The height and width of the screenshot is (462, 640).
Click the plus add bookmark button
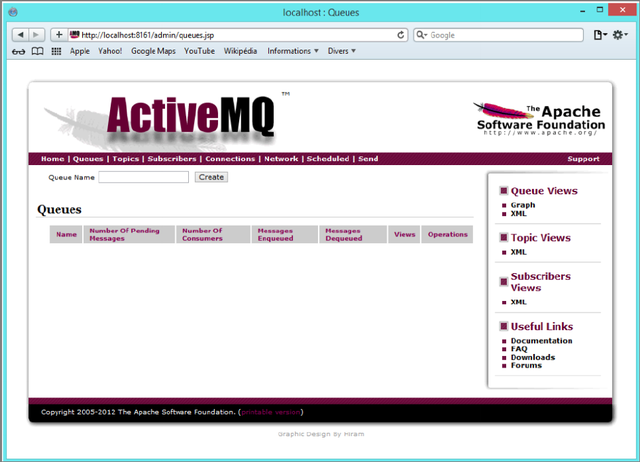pyautogui.click(x=59, y=34)
